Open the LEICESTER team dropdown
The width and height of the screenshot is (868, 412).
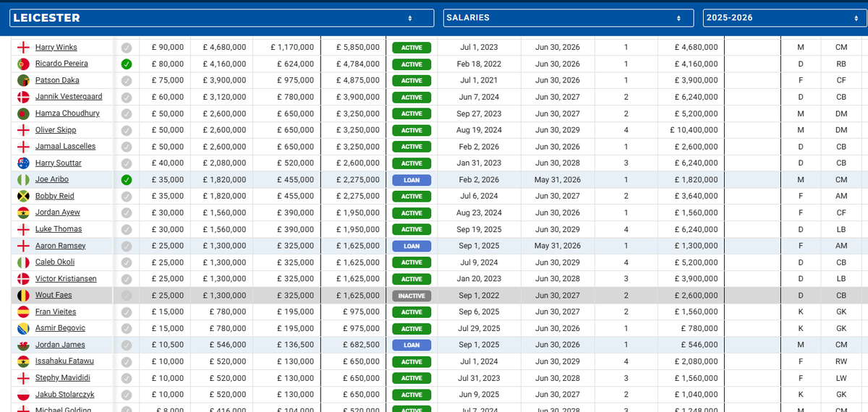pos(221,18)
